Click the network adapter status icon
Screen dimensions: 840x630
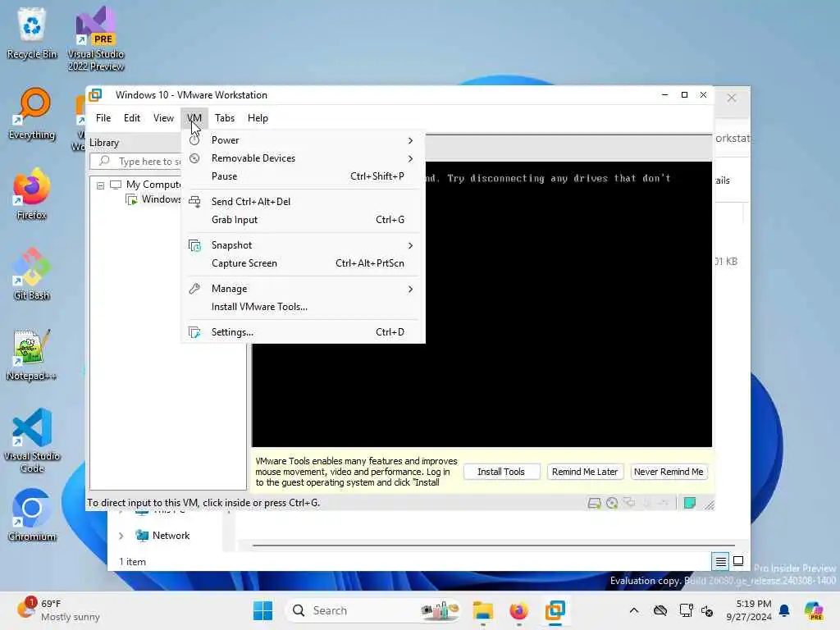coord(630,503)
